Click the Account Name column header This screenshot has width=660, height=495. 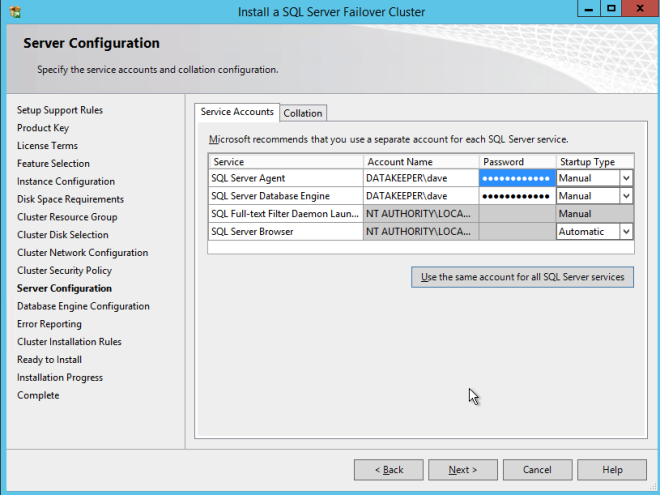click(421, 162)
